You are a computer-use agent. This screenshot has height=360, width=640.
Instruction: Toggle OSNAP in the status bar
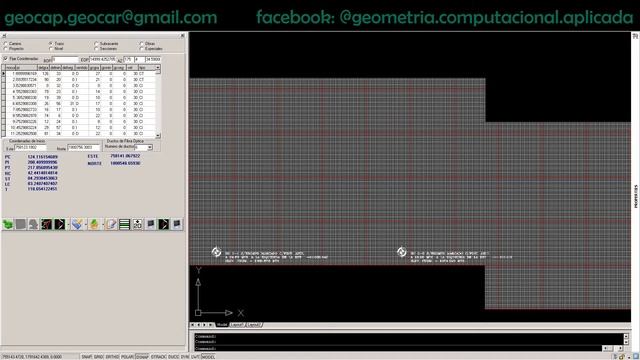(142, 357)
